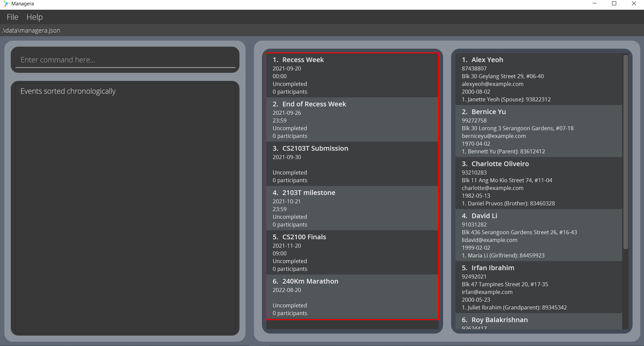Select Irfan Ibrahim contact name

point(493,268)
